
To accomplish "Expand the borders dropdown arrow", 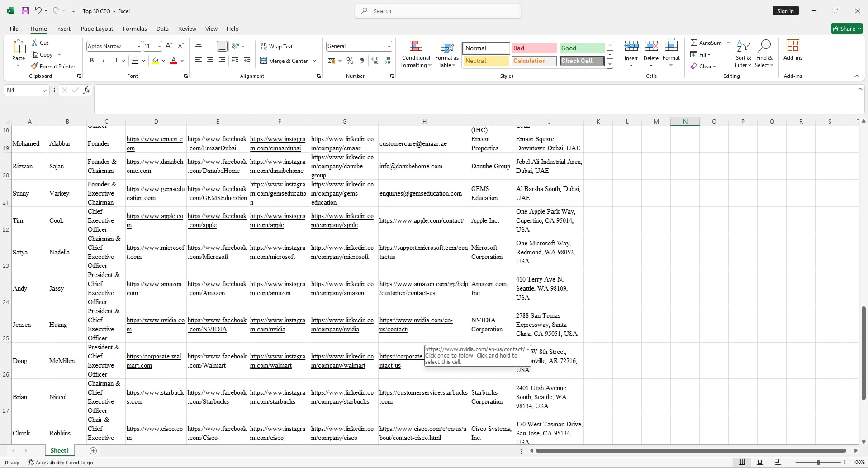I will coord(143,61).
